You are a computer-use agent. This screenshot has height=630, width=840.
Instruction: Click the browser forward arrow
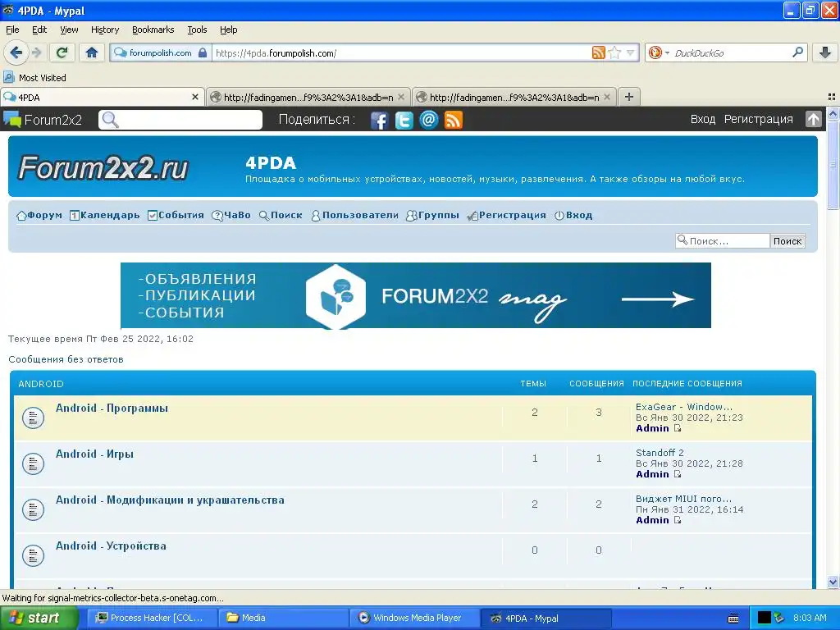tap(36, 52)
